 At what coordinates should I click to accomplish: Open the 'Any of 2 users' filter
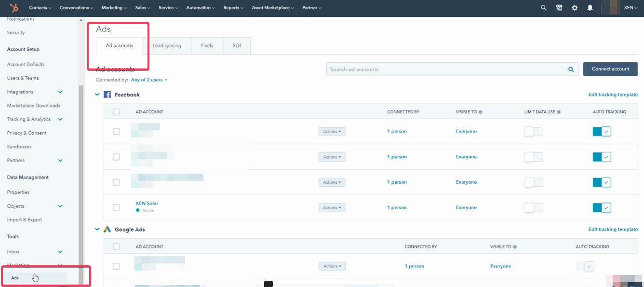pos(149,80)
